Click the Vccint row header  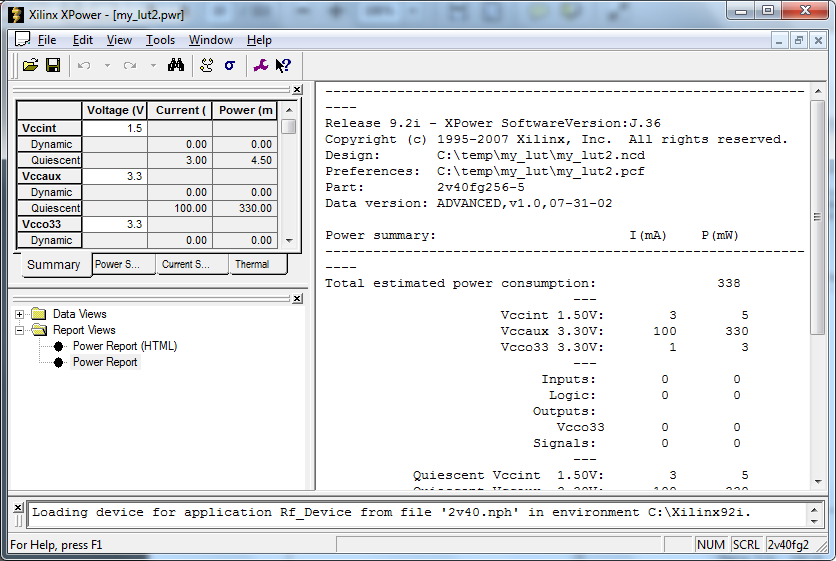(x=50, y=128)
